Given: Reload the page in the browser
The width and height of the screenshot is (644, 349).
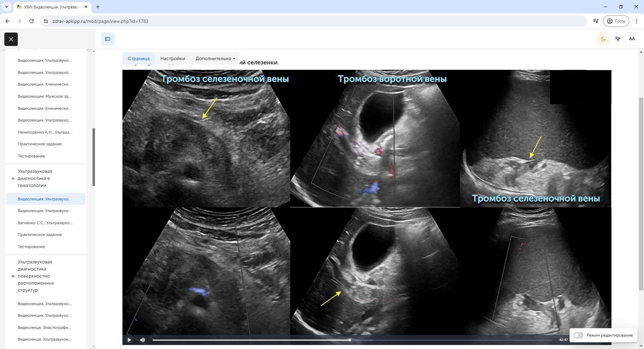Looking at the screenshot, I should pos(32,21).
